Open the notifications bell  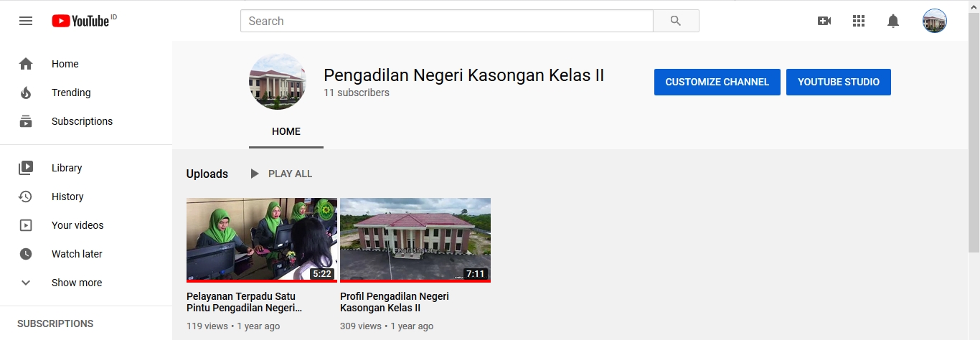pyautogui.click(x=893, y=21)
